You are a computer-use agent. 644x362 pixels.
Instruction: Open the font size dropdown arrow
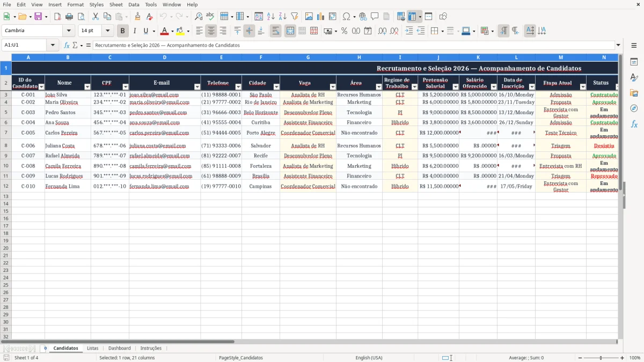click(x=107, y=31)
